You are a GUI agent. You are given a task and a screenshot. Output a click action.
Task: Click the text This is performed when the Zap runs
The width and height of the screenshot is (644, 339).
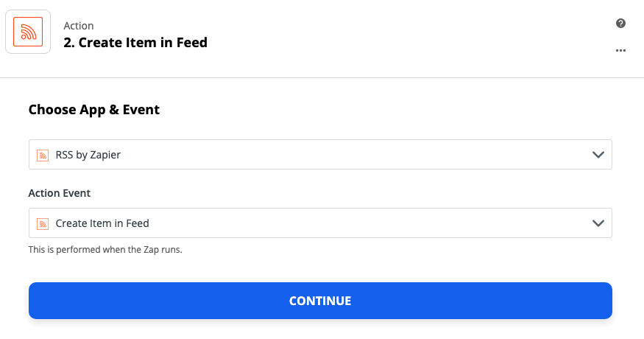105,250
